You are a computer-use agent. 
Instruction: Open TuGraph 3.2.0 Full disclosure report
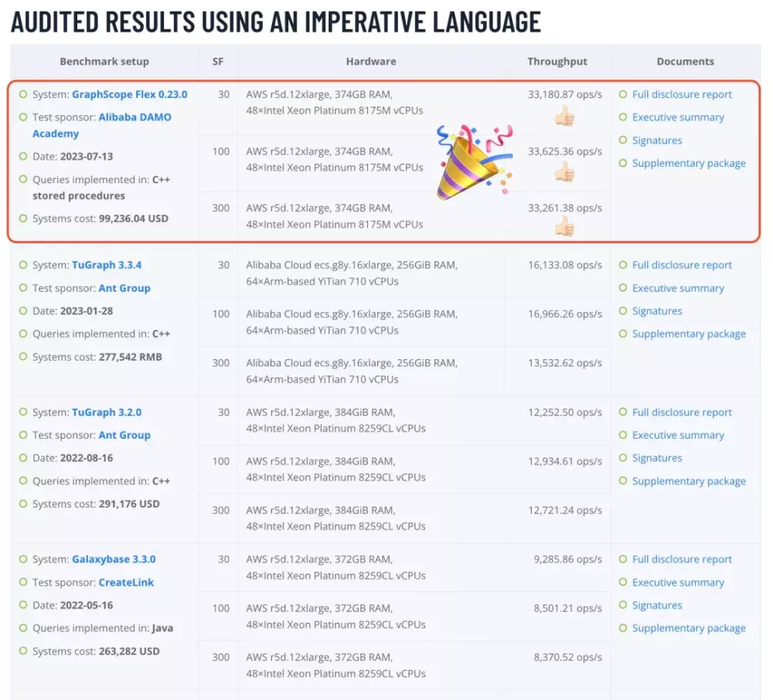click(682, 413)
